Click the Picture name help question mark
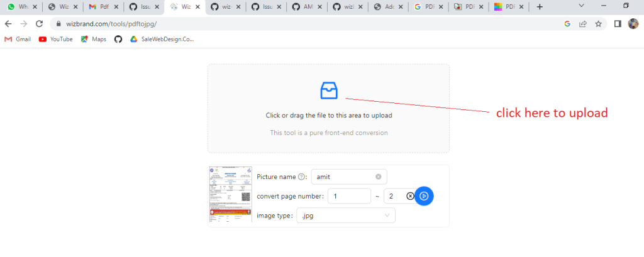Image resolution: width=644 pixels, height=257 pixels. pos(302,177)
